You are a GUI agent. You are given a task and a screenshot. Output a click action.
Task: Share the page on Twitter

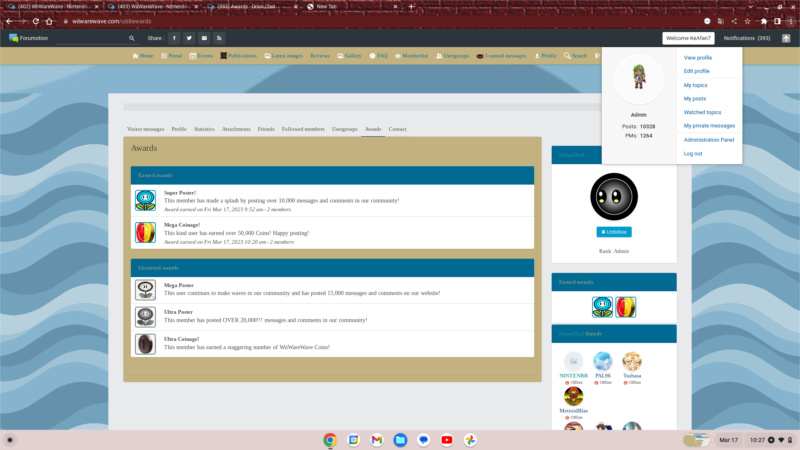189,38
